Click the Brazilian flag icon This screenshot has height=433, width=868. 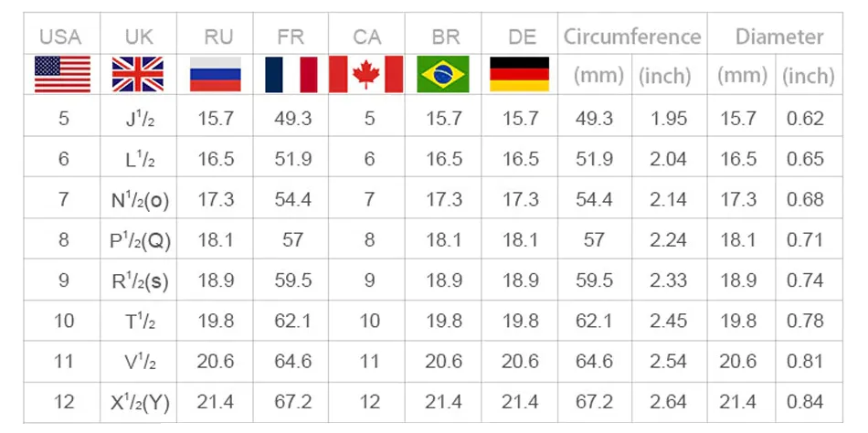coord(443,74)
